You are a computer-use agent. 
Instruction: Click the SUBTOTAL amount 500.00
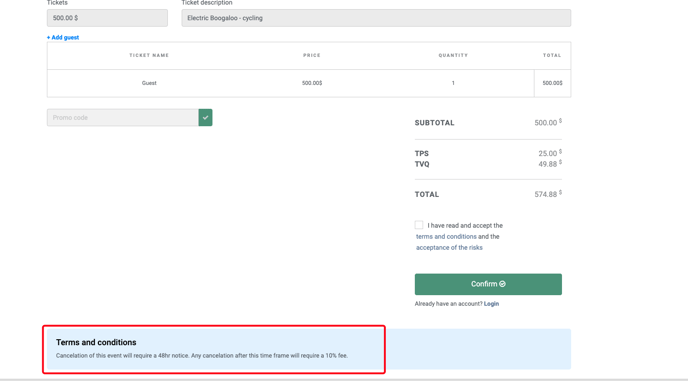pos(548,122)
